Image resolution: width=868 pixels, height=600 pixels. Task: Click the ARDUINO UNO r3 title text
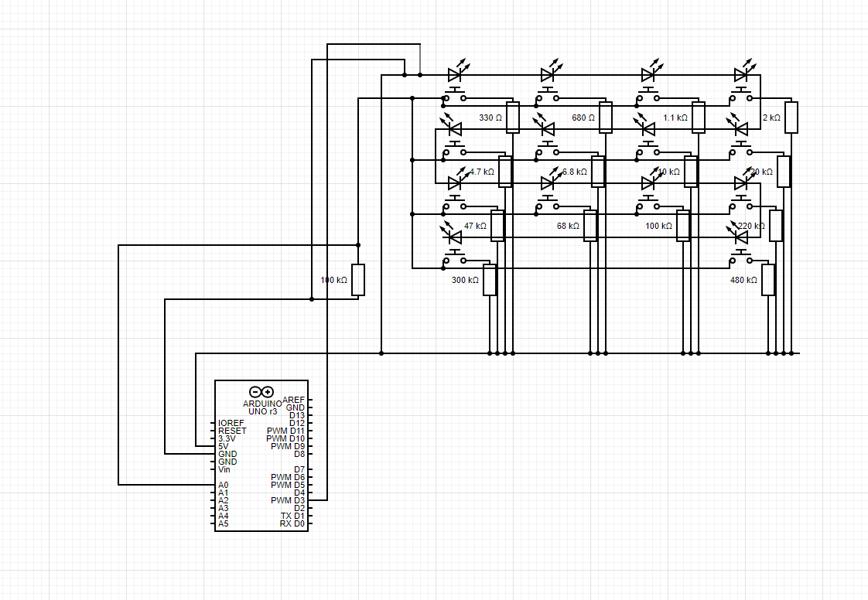pos(262,408)
